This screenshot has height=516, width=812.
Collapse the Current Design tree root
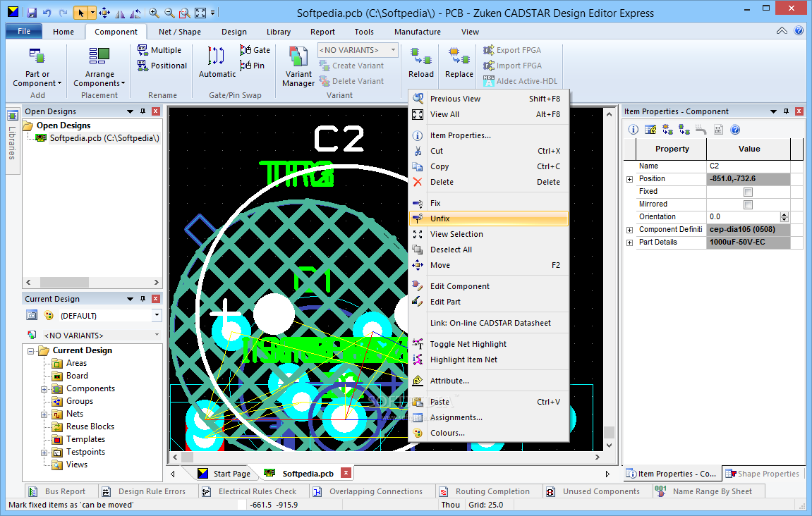30,351
